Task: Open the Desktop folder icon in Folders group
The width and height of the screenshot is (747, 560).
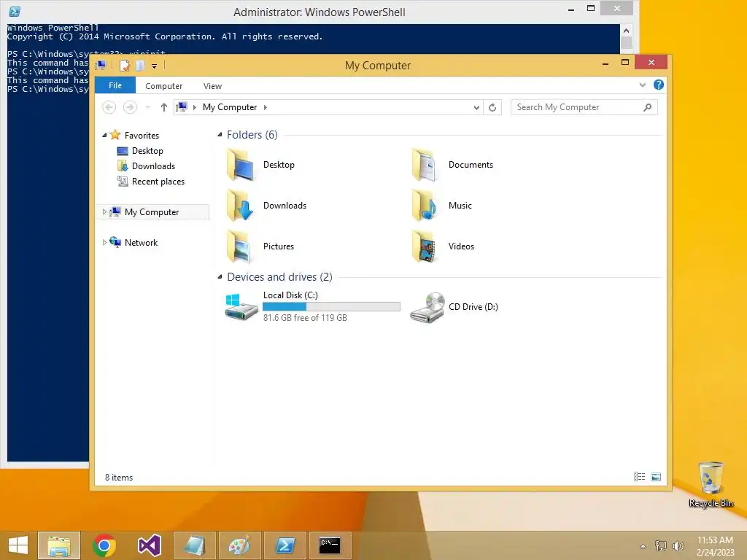Action: point(241,165)
